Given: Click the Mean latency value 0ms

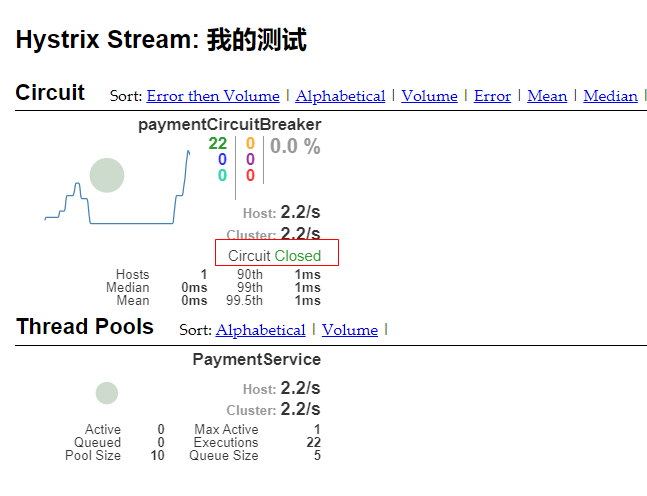Looking at the screenshot, I should click(194, 300).
